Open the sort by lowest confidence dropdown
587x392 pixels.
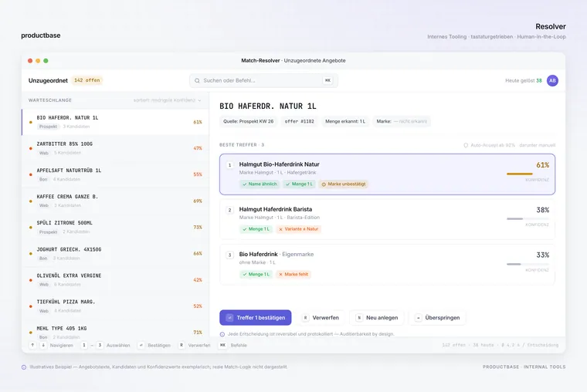coord(168,100)
